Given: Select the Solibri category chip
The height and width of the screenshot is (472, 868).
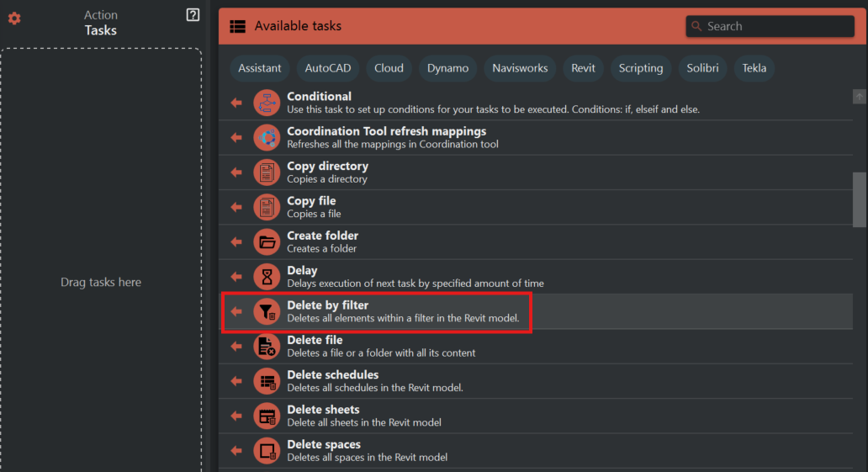Looking at the screenshot, I should pyautogui.click(x=702, y=68).
